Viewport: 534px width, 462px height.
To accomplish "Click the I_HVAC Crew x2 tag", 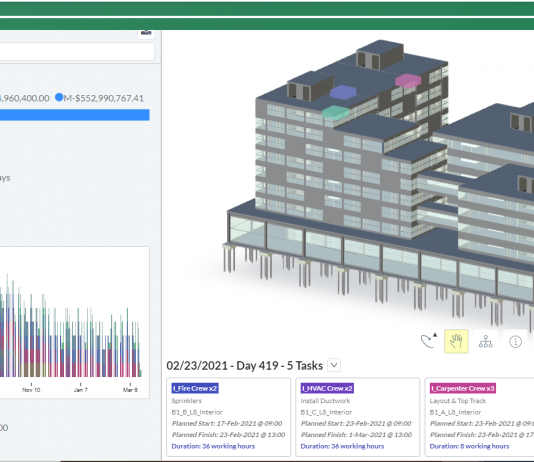I will point(327,388).
